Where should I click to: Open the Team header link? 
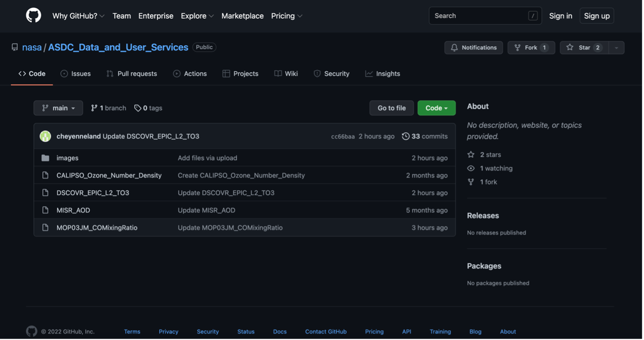pos(122,16)
